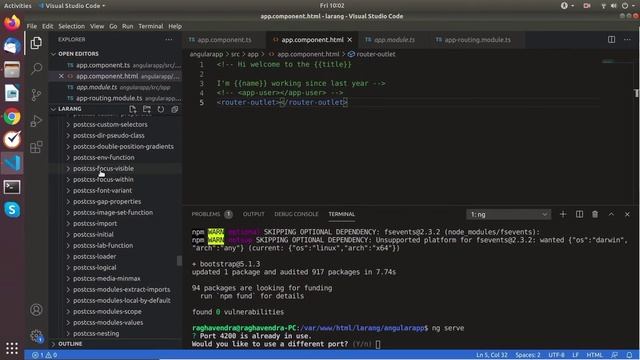640x360 pixels.
Task: Open the Help menu
Action: click(x=175, y=26)
